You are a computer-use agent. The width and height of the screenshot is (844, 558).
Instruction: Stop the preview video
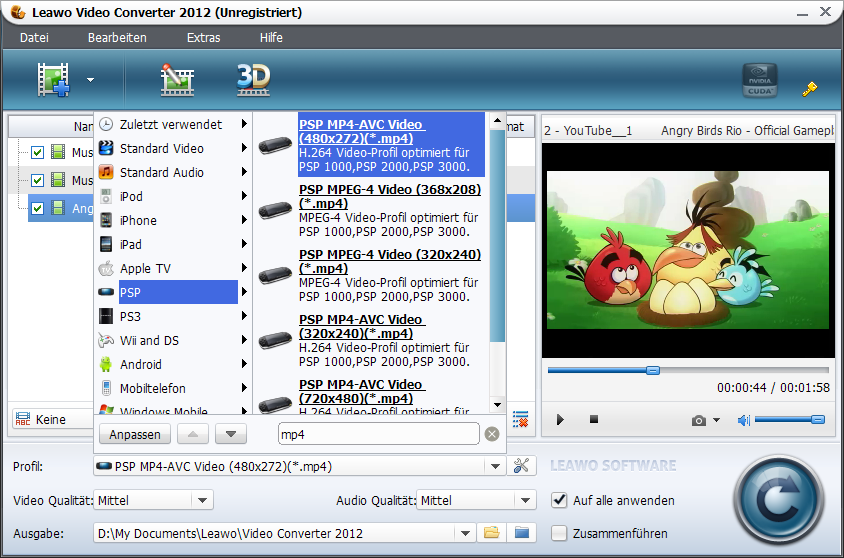click(x=594, y=419)
